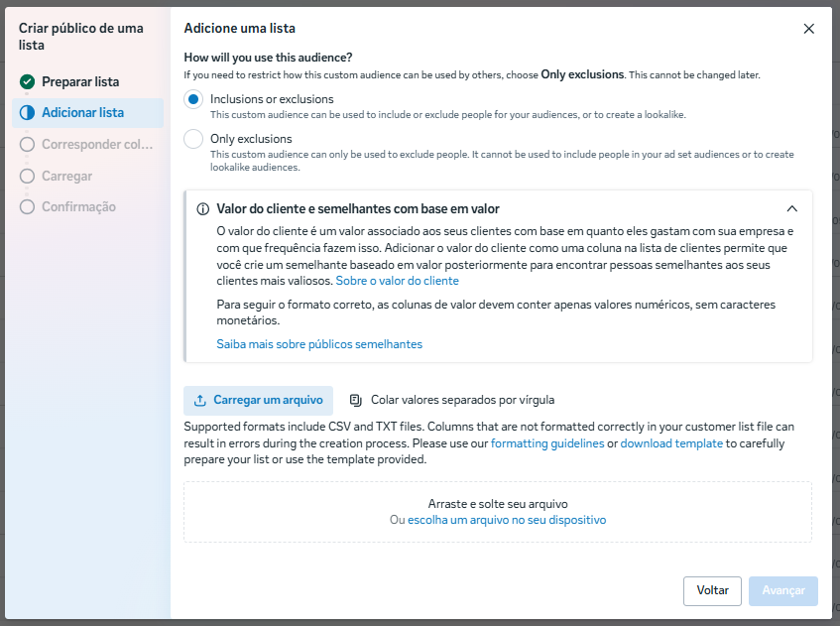Open the Sobre o valor do cliente link
The image size is (840, 626).
397,281
